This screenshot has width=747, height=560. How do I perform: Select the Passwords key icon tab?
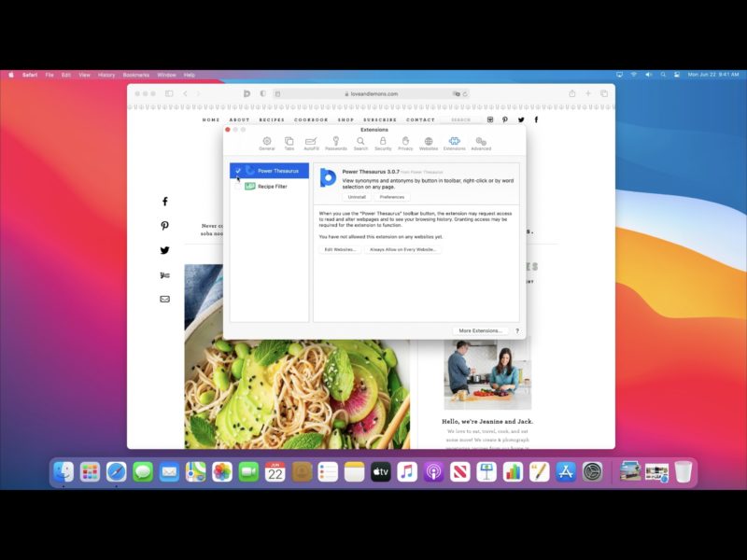click(x=336, y=144)
